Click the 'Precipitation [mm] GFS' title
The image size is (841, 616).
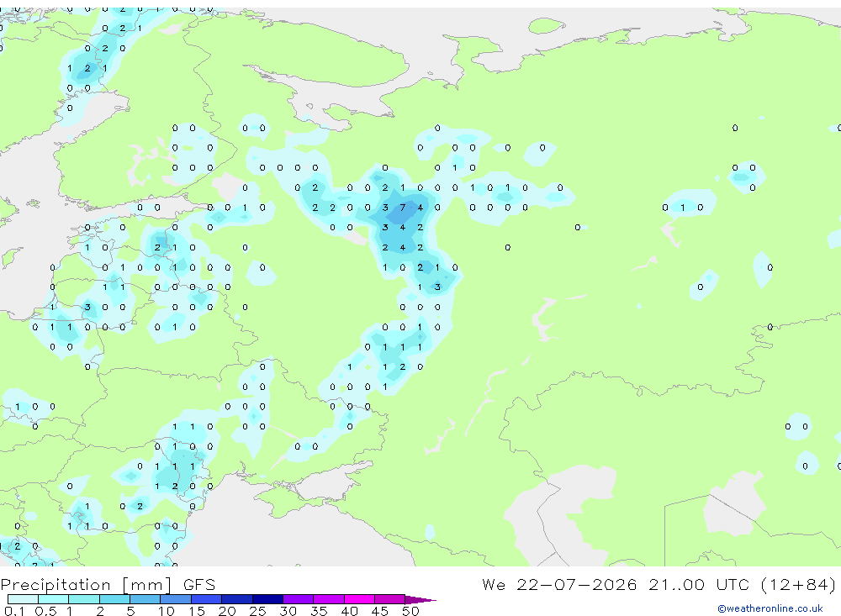(108, 585)
